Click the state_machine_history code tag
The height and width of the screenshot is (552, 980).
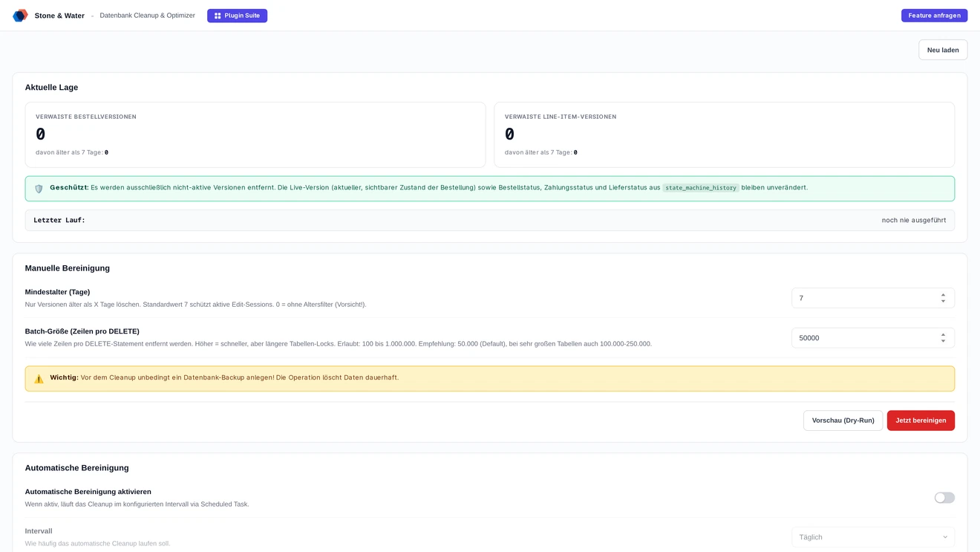(x=700, y=188)
